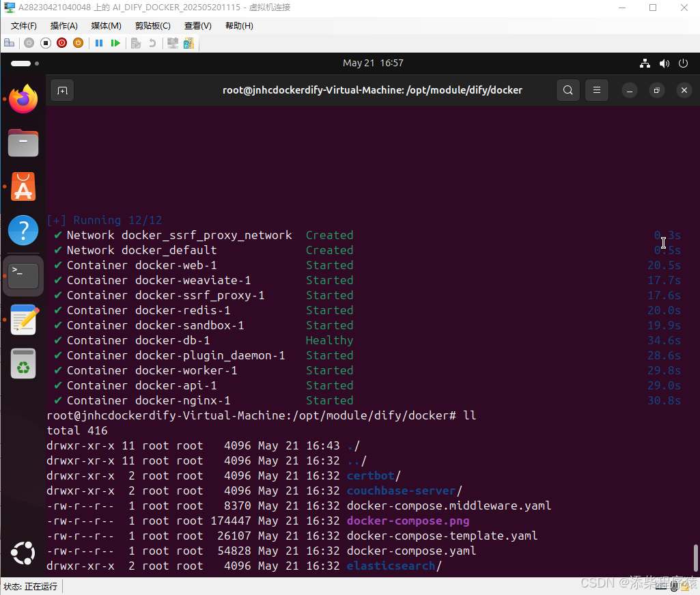Minimize the Ubuntu terminal window

pos(630,91)
